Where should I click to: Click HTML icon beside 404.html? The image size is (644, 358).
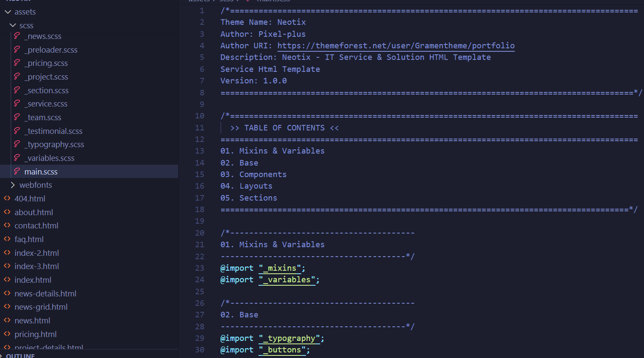(x=7, y=198)
